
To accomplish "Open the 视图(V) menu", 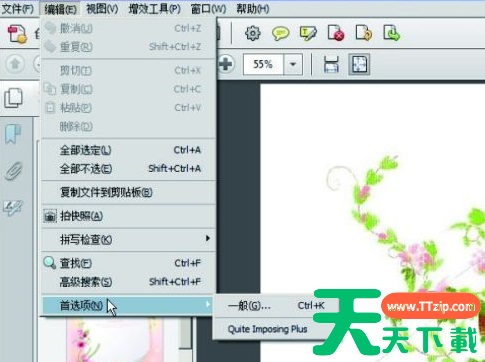I will click(102, 9).
